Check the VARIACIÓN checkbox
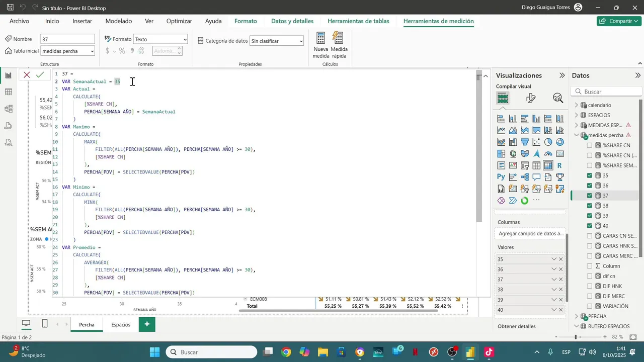 590,306
